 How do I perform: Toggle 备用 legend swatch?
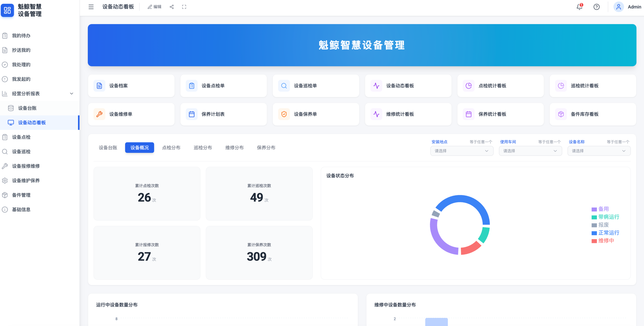[594, 209]
